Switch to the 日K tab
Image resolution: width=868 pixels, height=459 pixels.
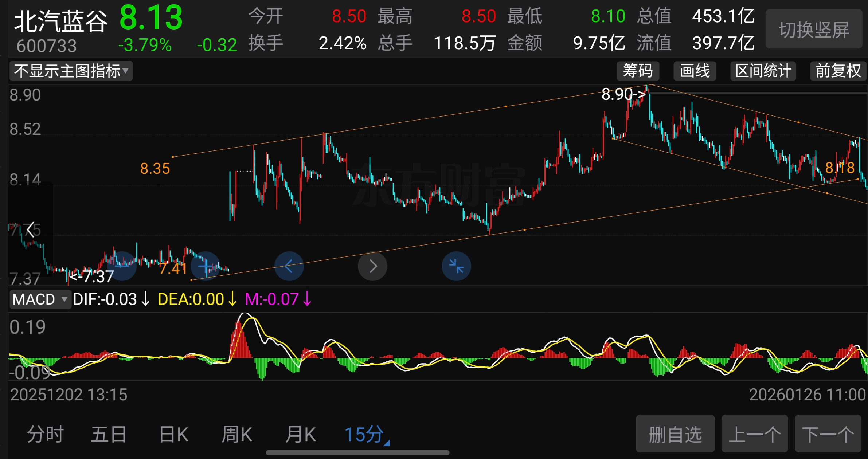174,434
